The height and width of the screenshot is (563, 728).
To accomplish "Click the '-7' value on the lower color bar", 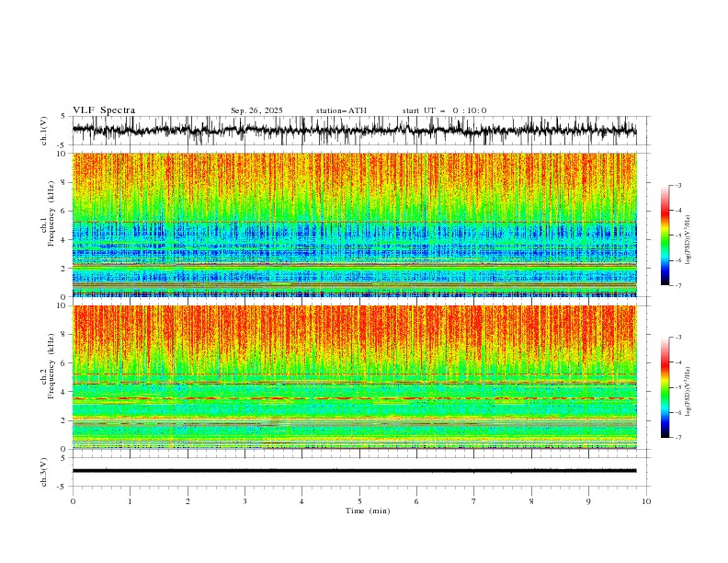I will tap(677, 438).
